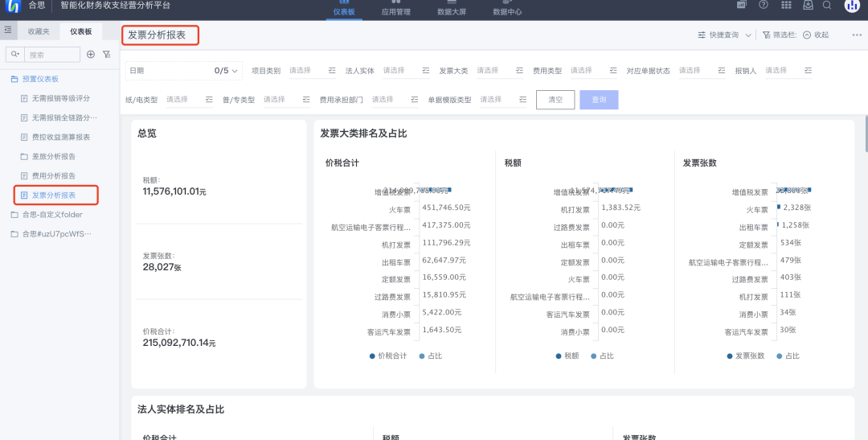Open the report chart icon in header

[x=741, y=5]
